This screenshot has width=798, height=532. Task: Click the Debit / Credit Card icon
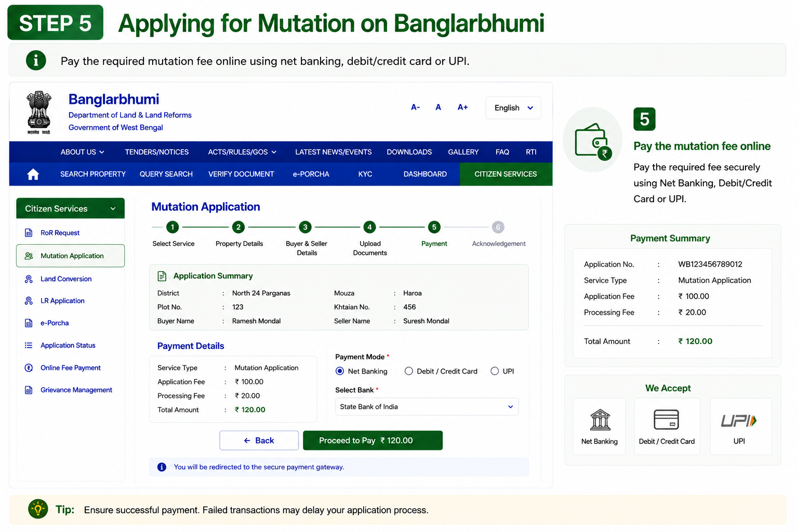click(x=667, y=420)
